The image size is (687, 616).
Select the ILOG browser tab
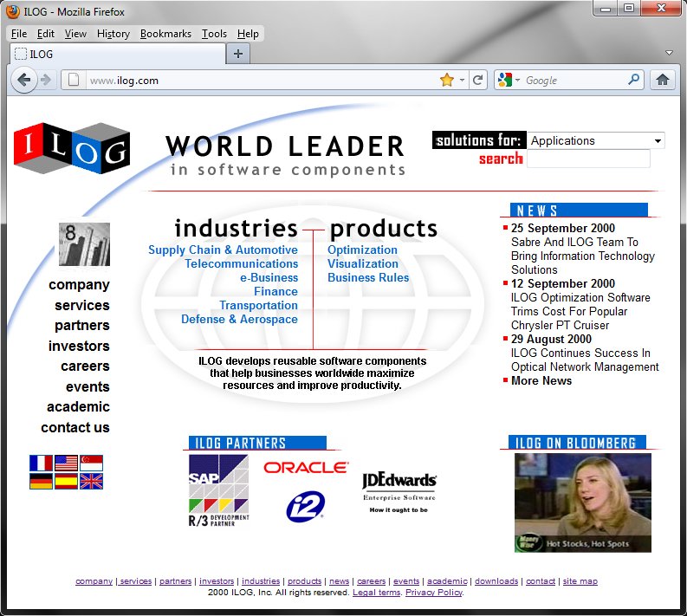(x=118, y=54)
